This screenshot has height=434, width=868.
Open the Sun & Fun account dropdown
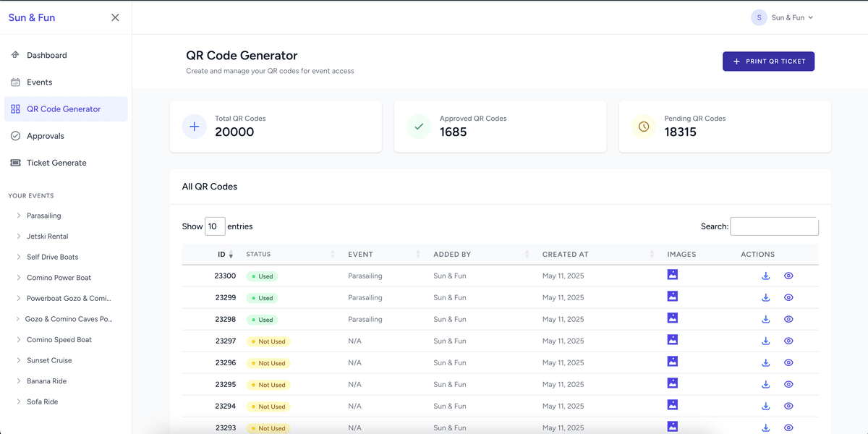(x=783, y=17)
